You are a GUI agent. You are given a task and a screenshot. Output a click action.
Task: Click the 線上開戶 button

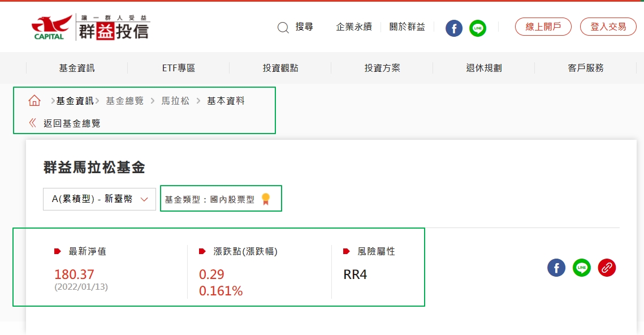pyautogui.click(x=543, y=26)
